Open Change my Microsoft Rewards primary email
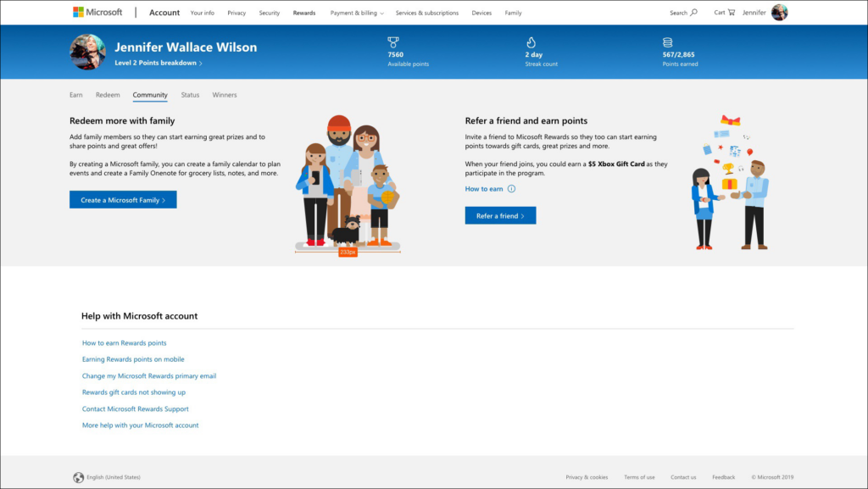This screenshot has width=868, height=489. point(149,376)
